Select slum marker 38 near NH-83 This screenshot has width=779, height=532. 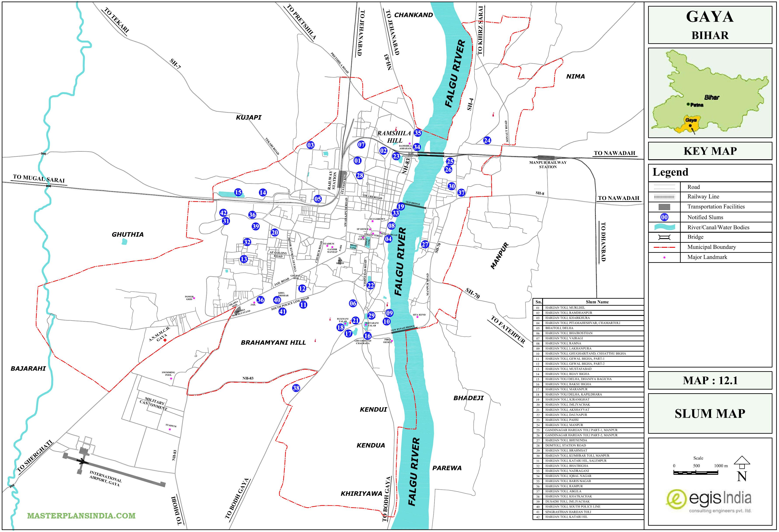[x=296, y=388]
